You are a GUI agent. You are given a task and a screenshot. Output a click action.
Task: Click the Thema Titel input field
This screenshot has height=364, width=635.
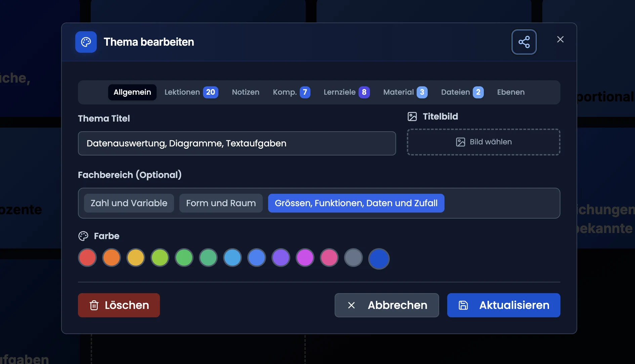(237, 143)
